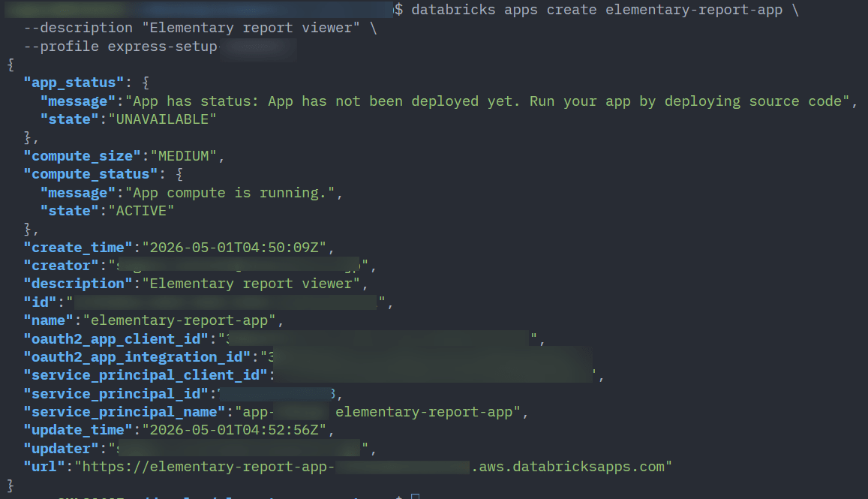Click the "state" key under compute_status
Screen dimensions: 868x499
(69, 211)
